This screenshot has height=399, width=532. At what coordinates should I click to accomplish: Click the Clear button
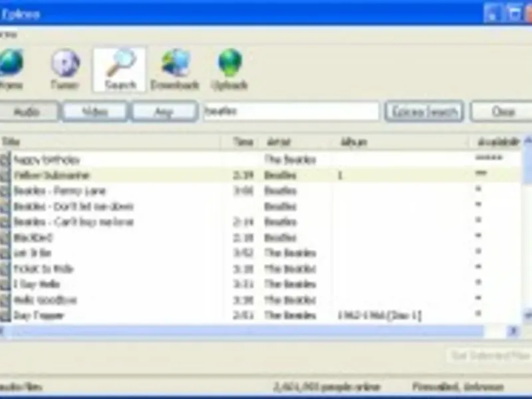tap(501, 111)
